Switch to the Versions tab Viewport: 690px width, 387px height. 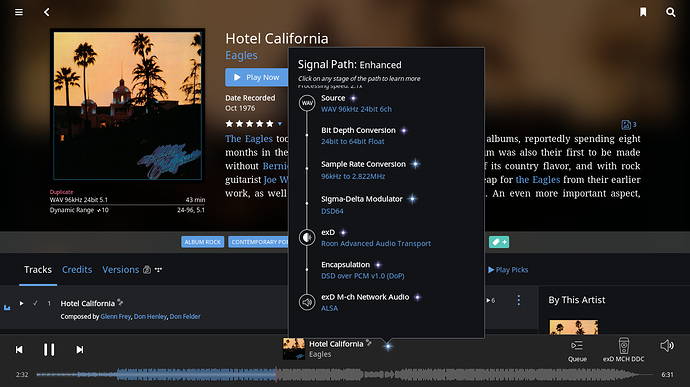click(121, 269)
